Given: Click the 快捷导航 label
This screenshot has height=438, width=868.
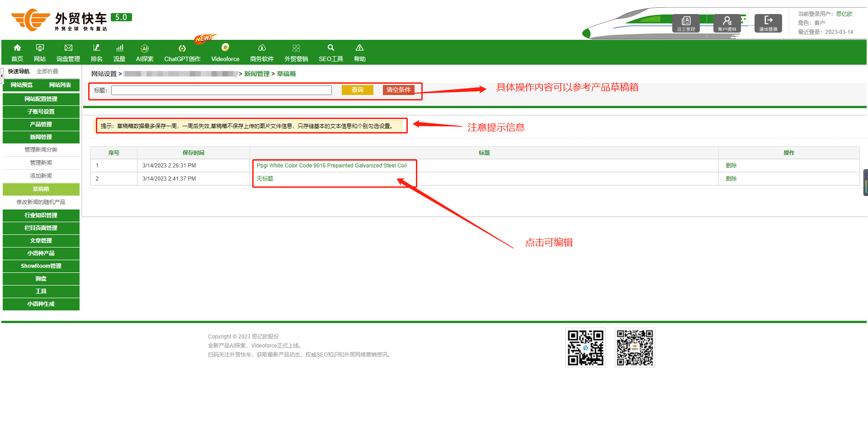Looking at the screenshot, I should coord(19,71).
